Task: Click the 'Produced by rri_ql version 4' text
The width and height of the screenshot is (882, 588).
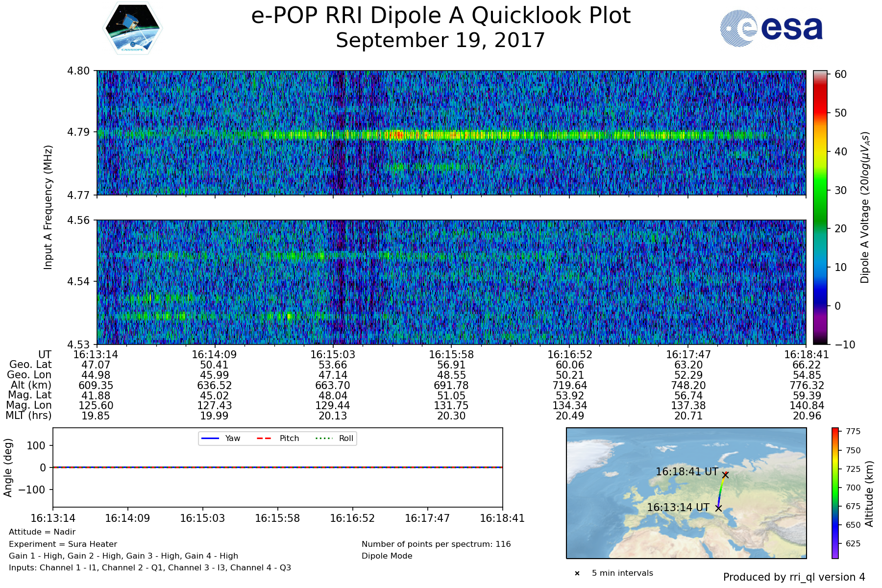Action: (794, 577)
